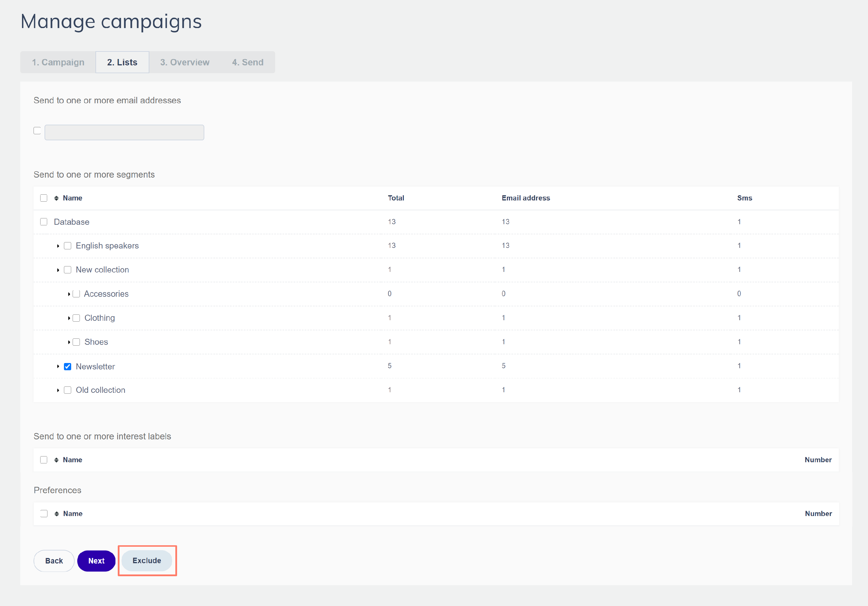The height and width of the screenshot is (606, 868).
Task: Tick the Old collection checkbox
Action: 68,390
